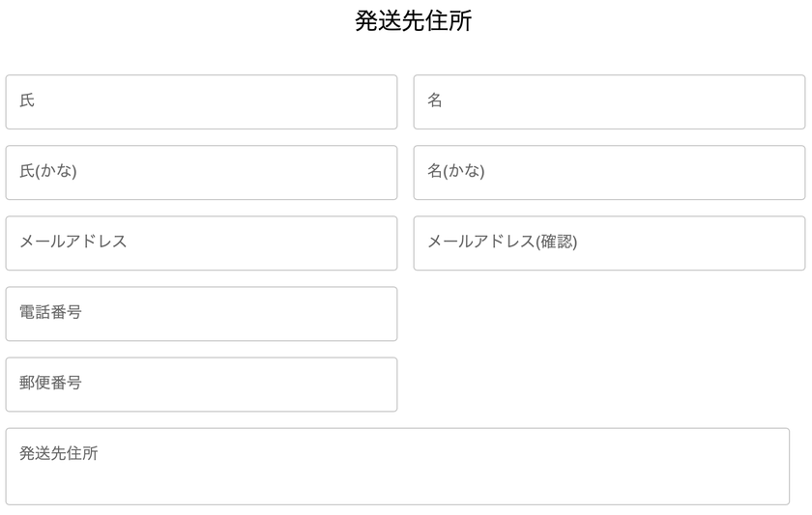This screenshot has height=515, width=812.
Task: Click the 氏 placeholder text
Action: (27, 100)
